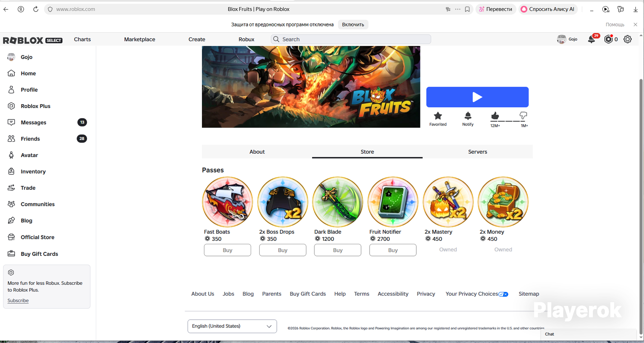
Task: Open the Marketplace menu
Action: pos(140,39)
